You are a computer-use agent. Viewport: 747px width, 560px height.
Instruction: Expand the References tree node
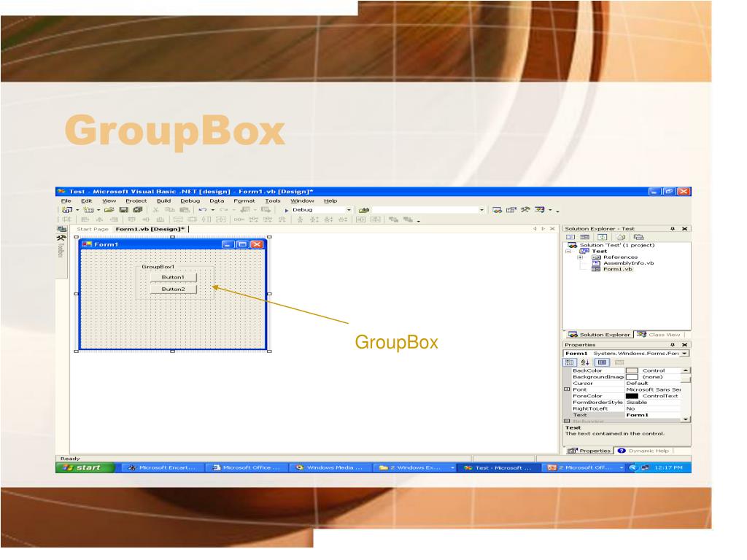(x=580, y=257)
